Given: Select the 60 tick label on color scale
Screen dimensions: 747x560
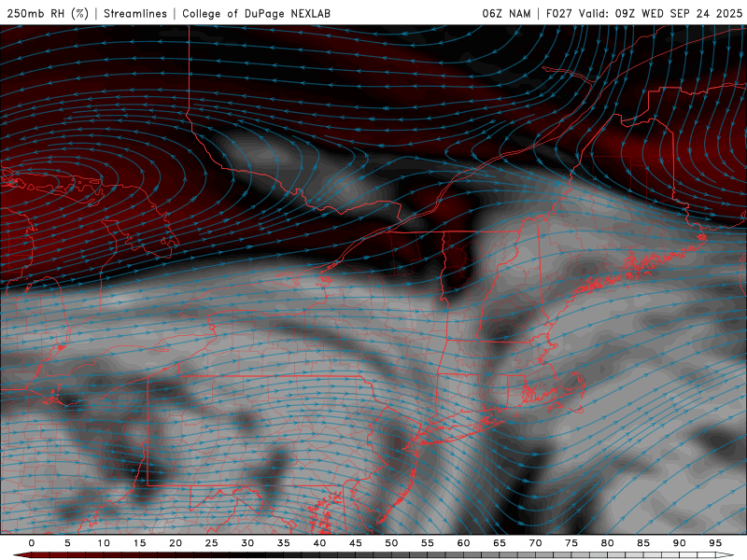Looking at the screenshot, I should [x=463, y=543].
